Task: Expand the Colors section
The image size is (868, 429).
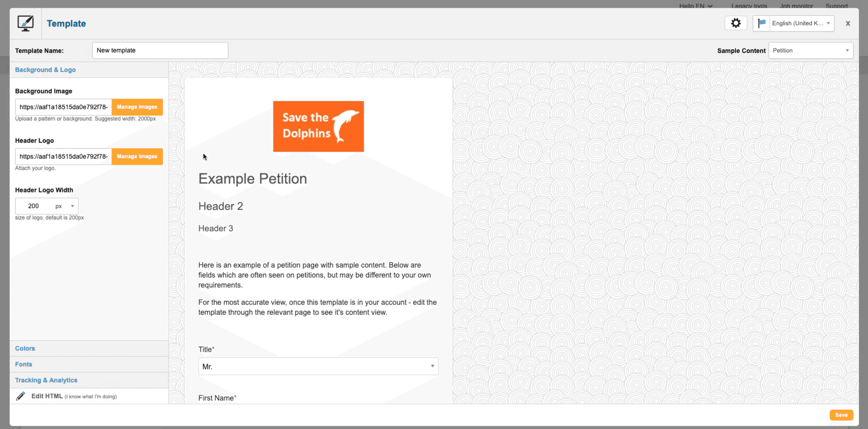Action: point(25,348)
